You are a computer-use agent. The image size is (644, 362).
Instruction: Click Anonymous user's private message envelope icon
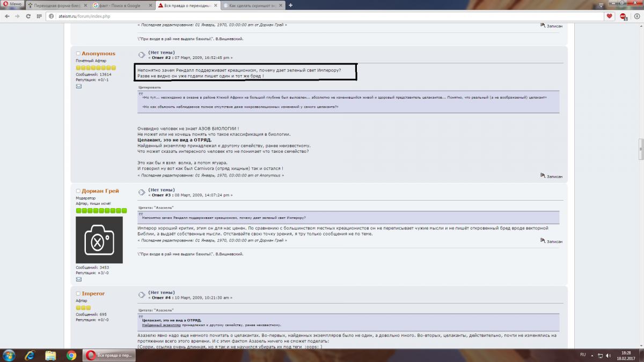pos(78,86)
